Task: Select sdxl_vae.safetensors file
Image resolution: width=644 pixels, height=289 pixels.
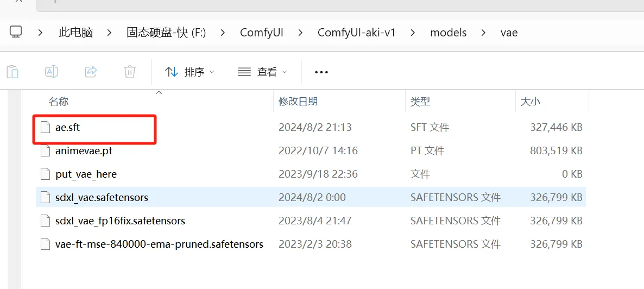Action: click(x=102, y=198)
